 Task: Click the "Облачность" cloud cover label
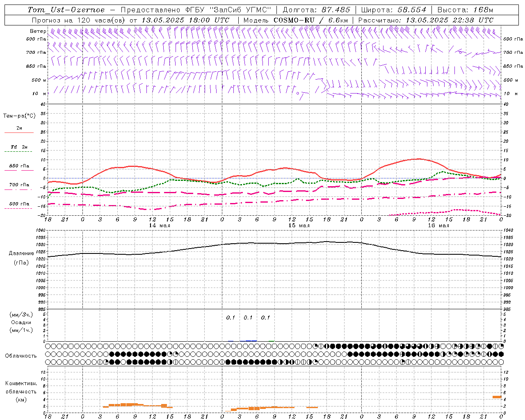pyautogui.click(x=21, y=356)
